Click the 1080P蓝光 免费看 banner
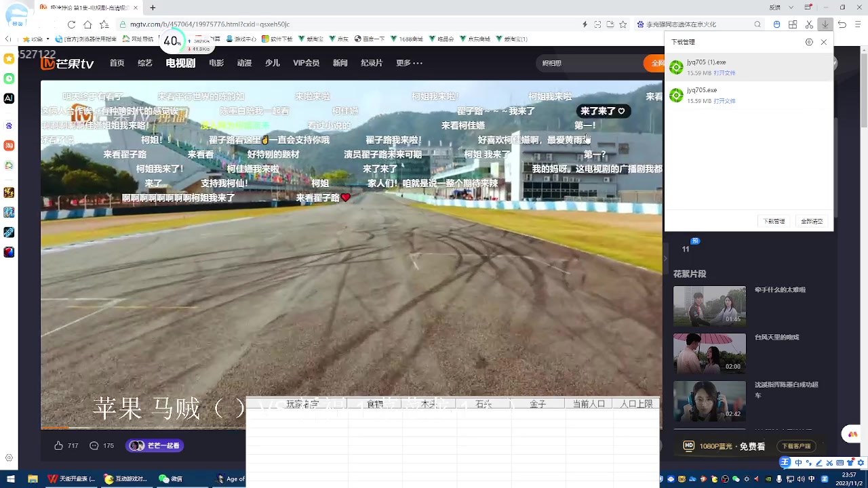 point(724,446)
